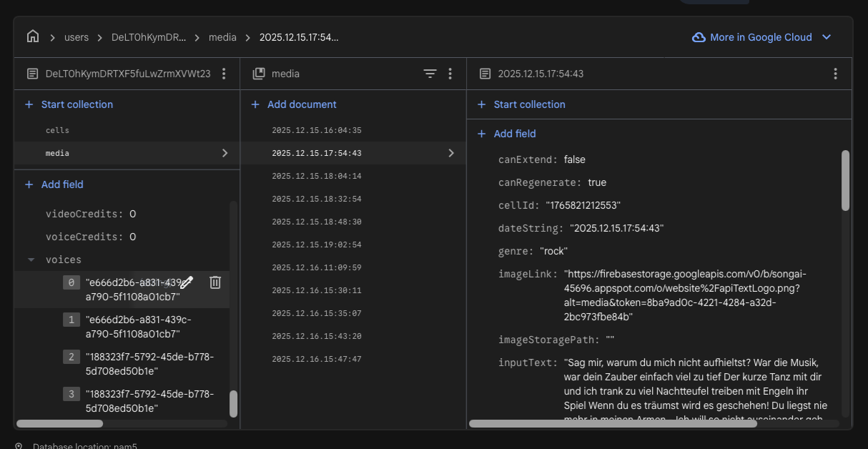The height and width of the screenshot is (449, 868).
Task: Collapse the voices array field
Action: [31, 260]
